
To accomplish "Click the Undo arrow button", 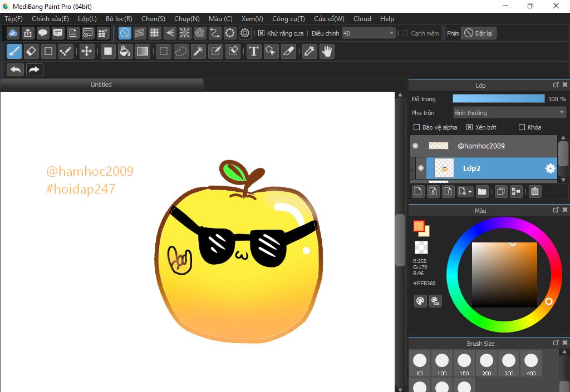I will click(x=16, y=70).
